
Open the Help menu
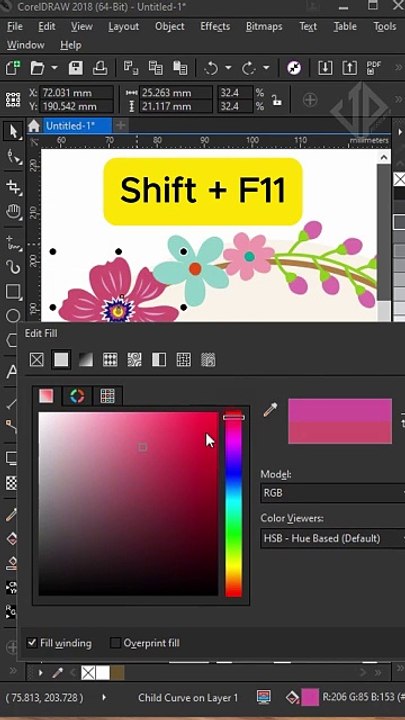[70, 45]
